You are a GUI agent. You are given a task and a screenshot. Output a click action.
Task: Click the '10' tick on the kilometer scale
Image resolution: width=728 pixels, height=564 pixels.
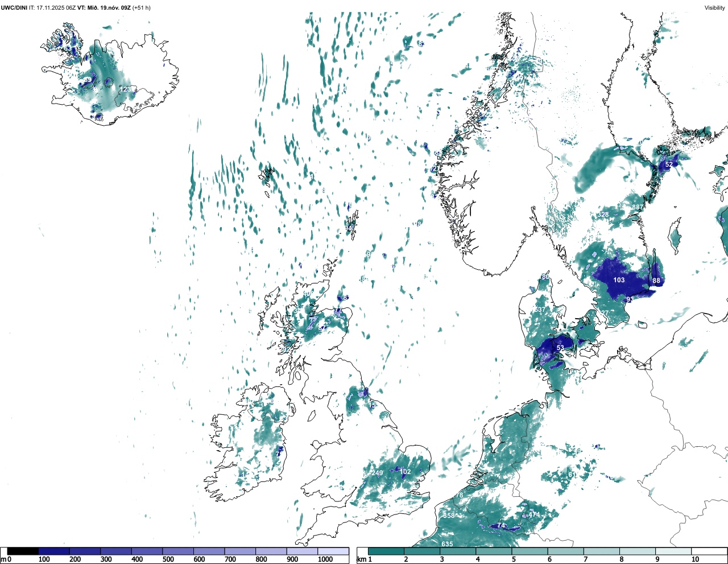(695, 559)
